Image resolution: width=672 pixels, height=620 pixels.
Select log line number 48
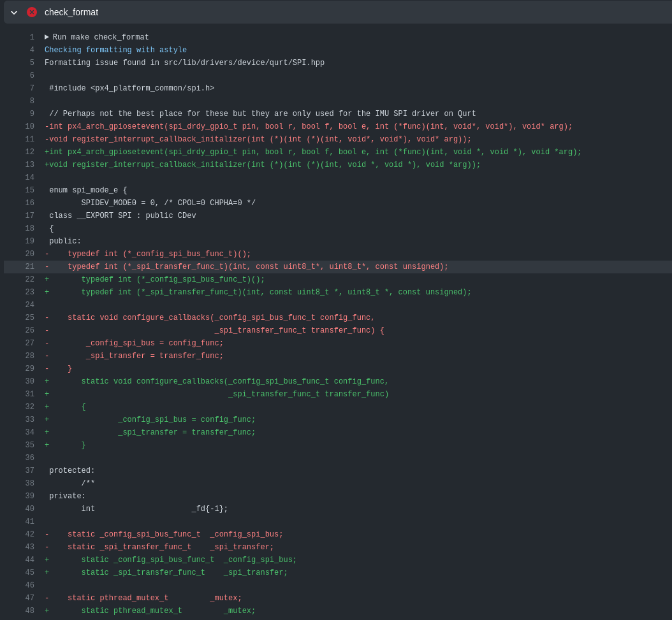pyautogui.click(x=29, y=610)
